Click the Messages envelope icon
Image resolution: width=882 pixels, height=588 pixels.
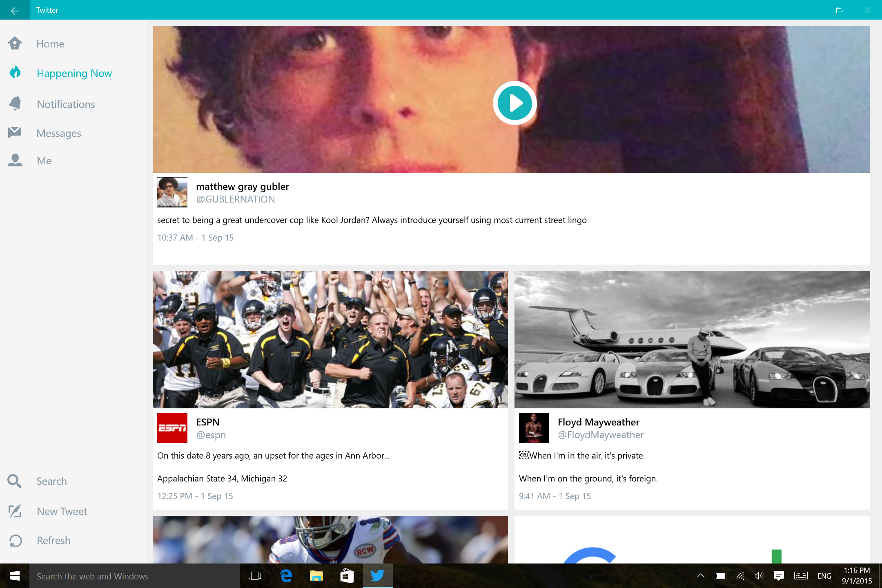pos(15,132)
